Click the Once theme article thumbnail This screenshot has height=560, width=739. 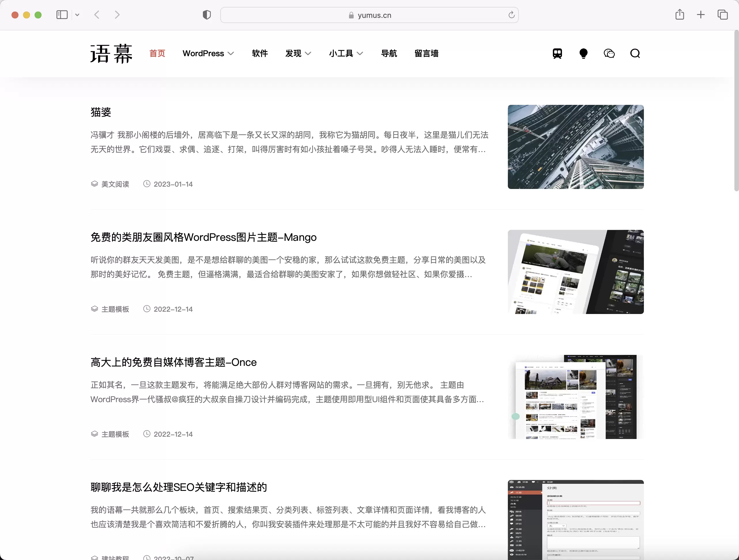(576, 397)
